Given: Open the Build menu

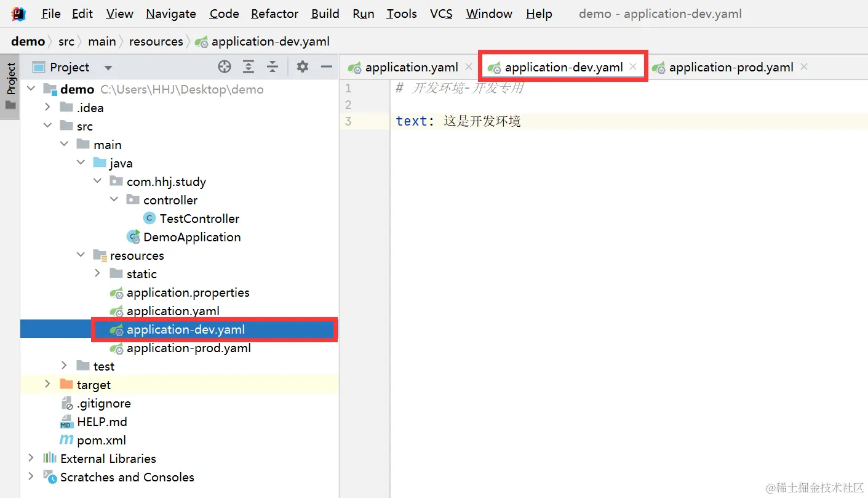Looking at the screenshot, I should coord(325,14).
